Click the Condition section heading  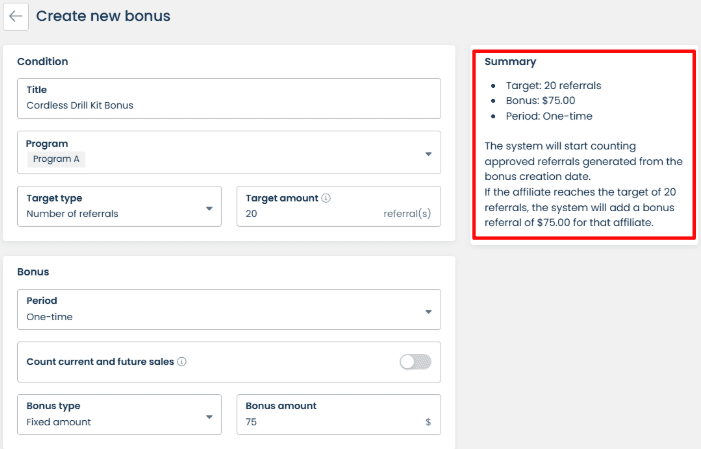point(43,61)
